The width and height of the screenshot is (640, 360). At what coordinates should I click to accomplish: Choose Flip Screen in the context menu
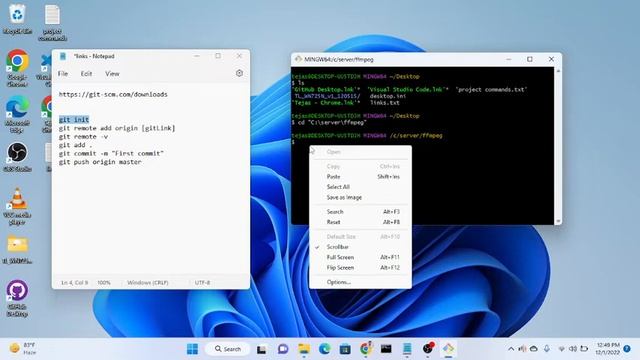360,268
